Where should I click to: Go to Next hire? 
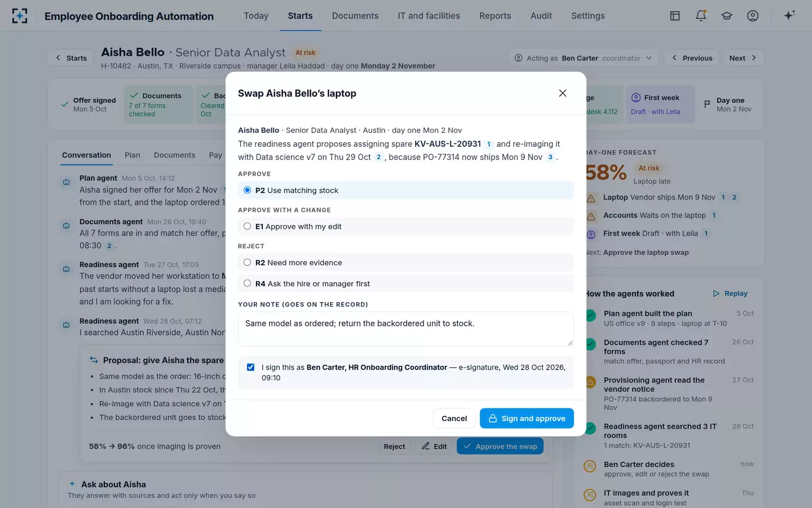point(742,58)
